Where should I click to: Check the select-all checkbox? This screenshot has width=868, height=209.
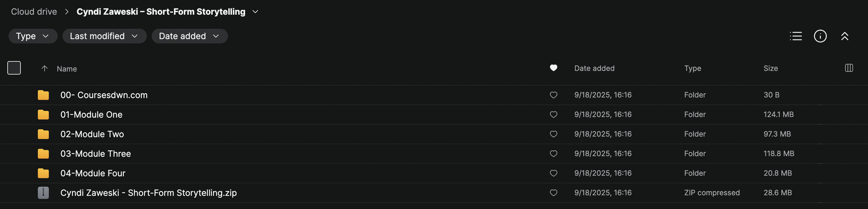tap(14, 68)
